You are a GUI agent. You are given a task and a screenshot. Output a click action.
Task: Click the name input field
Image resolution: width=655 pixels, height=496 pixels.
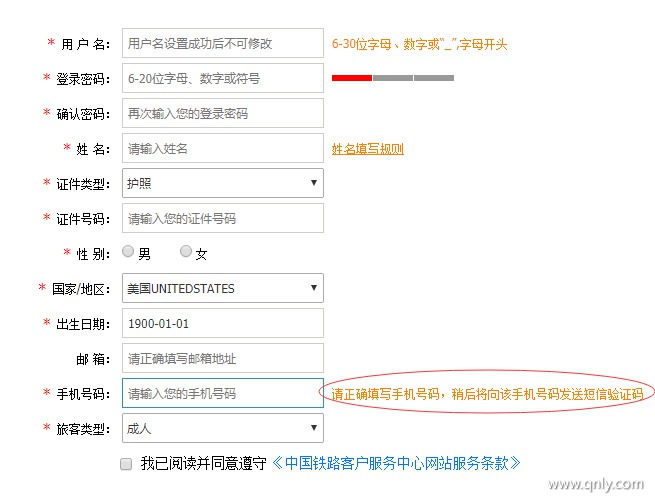click(x=223, y=149)
